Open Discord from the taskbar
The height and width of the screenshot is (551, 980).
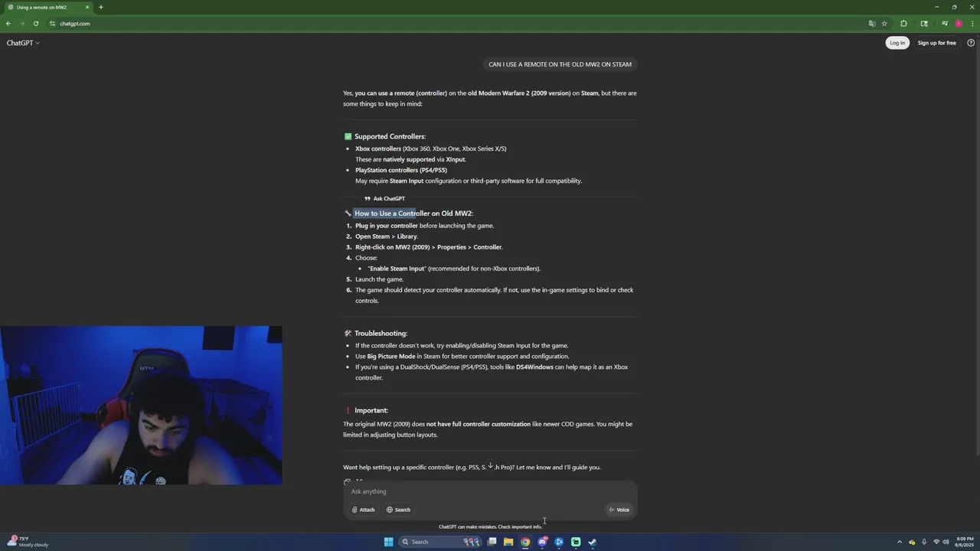pyautogui.click(x=542, y=542)
